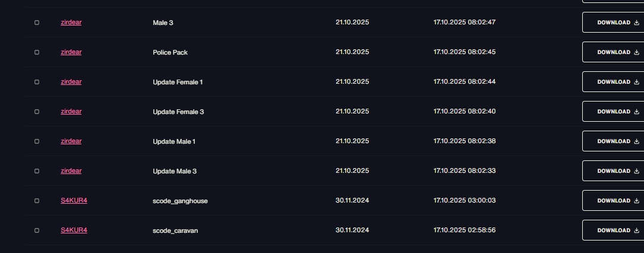Visit zirdear profile from Male 3 row

coord(71,22)
